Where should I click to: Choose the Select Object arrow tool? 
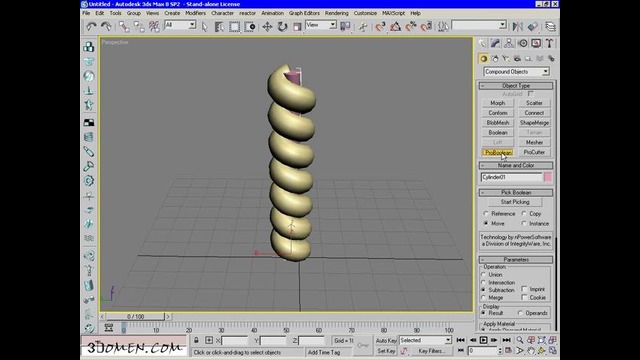204,27
